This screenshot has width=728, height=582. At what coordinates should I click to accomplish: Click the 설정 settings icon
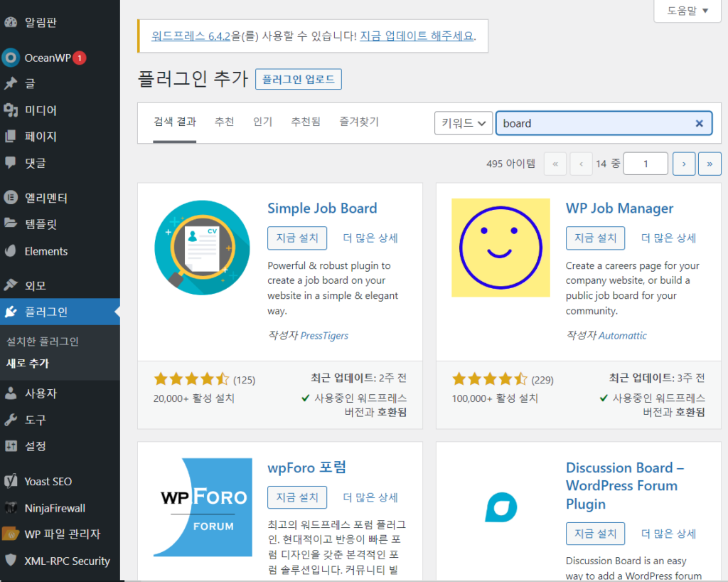click(11, 446)
